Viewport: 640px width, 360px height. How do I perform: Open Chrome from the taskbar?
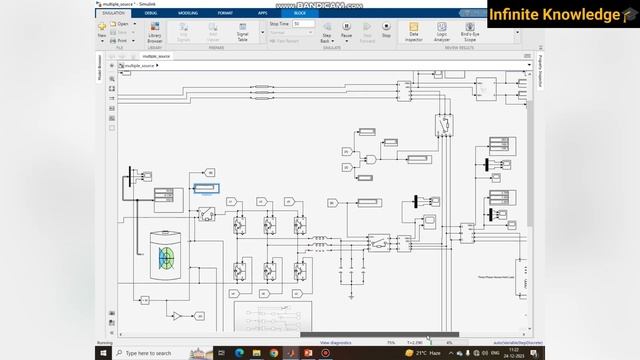tap(274, 353)
